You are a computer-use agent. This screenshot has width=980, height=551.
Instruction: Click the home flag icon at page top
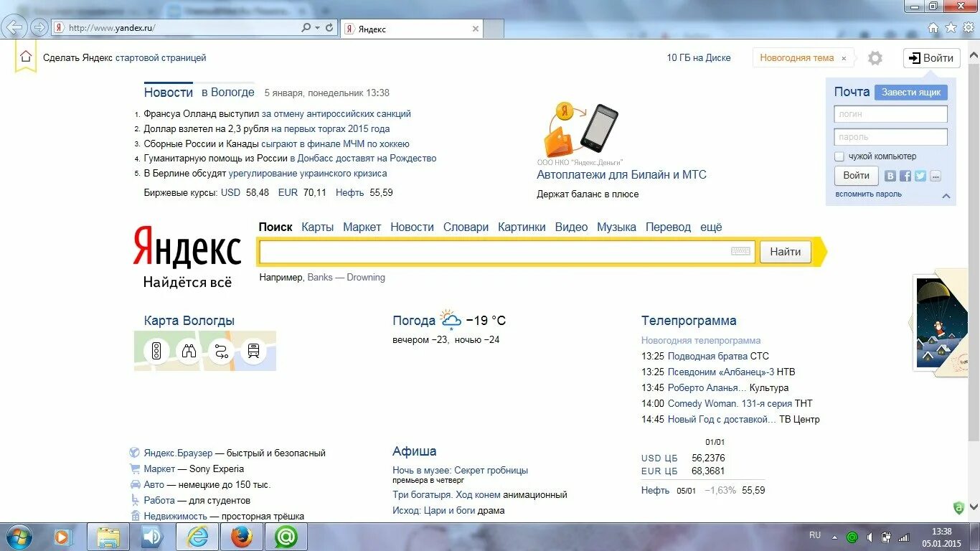point(26,57)
